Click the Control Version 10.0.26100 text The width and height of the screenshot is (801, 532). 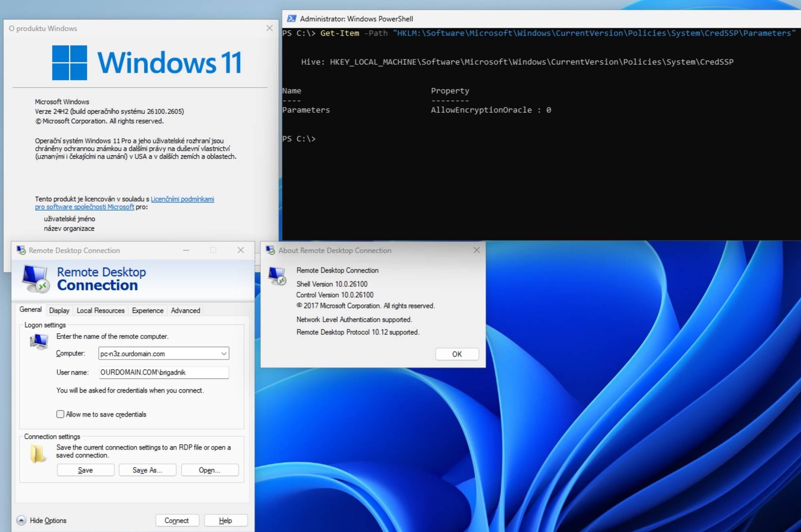(335, 295)
